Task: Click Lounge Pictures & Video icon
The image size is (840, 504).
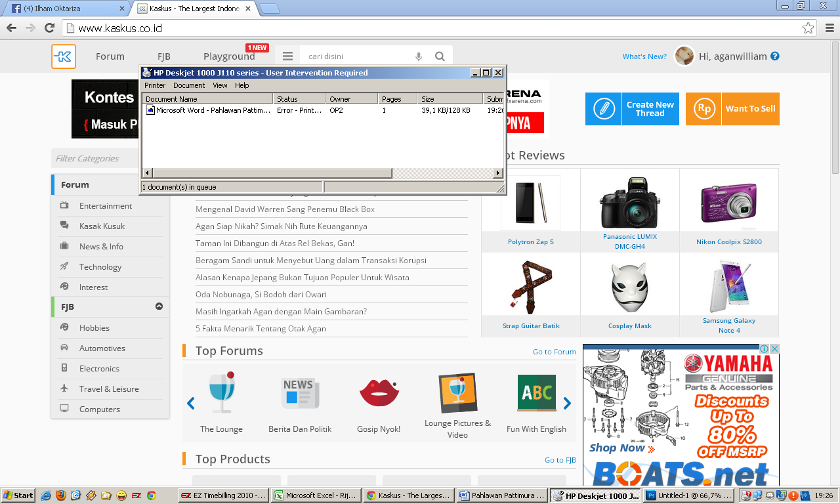Action: click(x=457, y=392)
